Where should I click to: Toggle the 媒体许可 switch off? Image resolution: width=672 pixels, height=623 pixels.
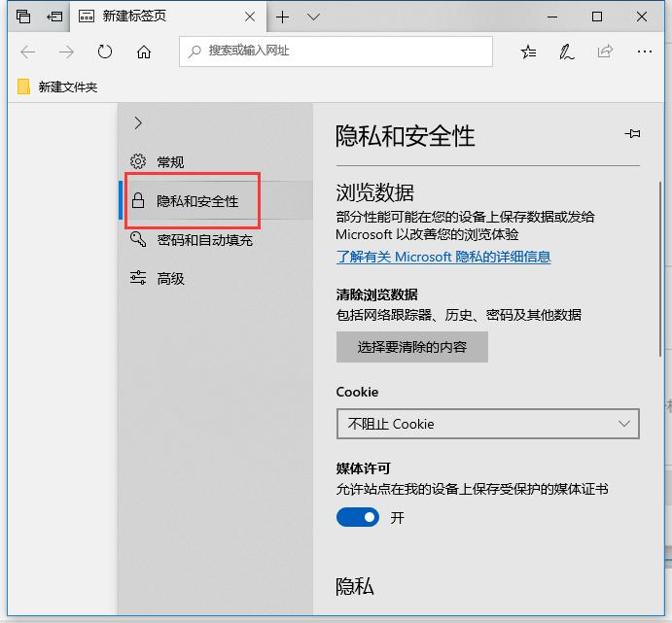[358, 517]
